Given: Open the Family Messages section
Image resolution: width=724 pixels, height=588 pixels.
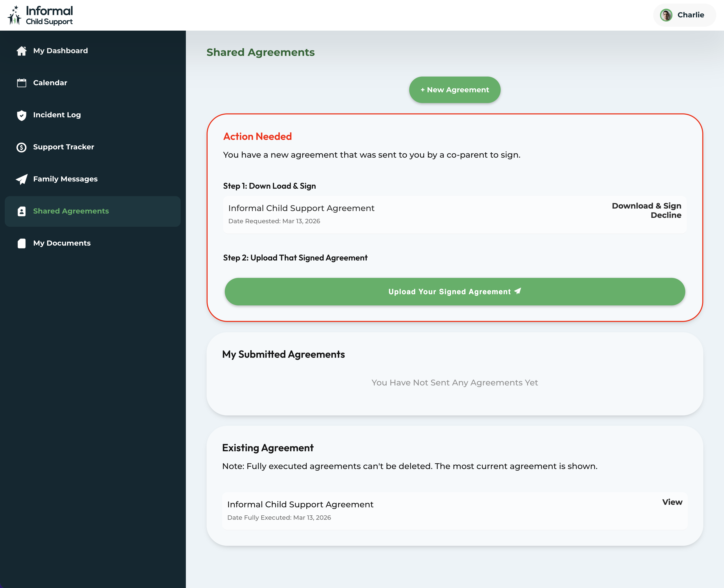Looking at the screenshot, I should (93, 179).
